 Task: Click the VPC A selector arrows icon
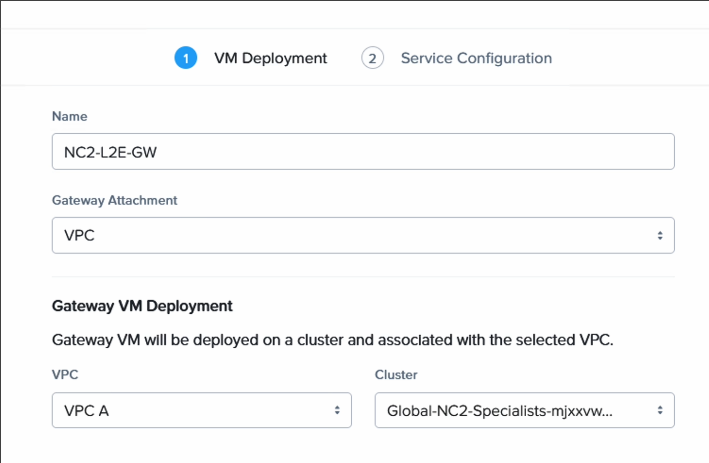(337, 410)
